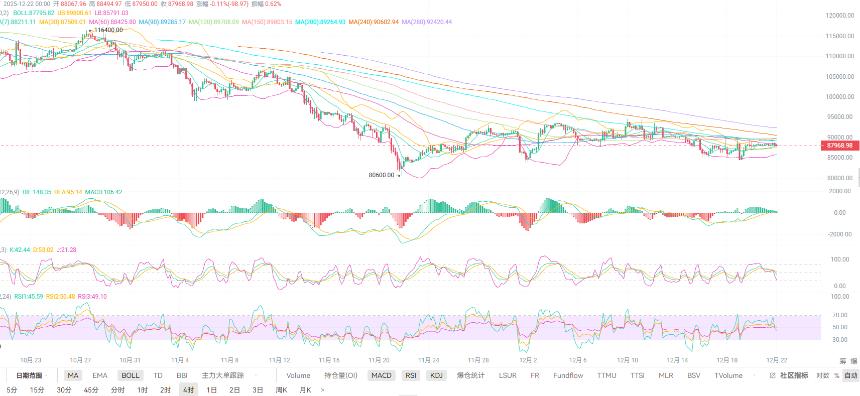
Task: Toggle the BOLL indicator
Action: pos(130,376)
